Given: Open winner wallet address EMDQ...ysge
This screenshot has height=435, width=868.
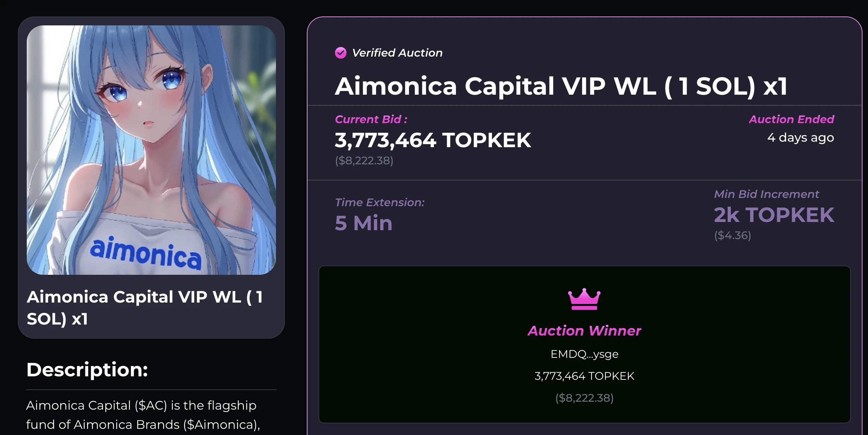Looking at the screenshot, I should click(584, 354).
